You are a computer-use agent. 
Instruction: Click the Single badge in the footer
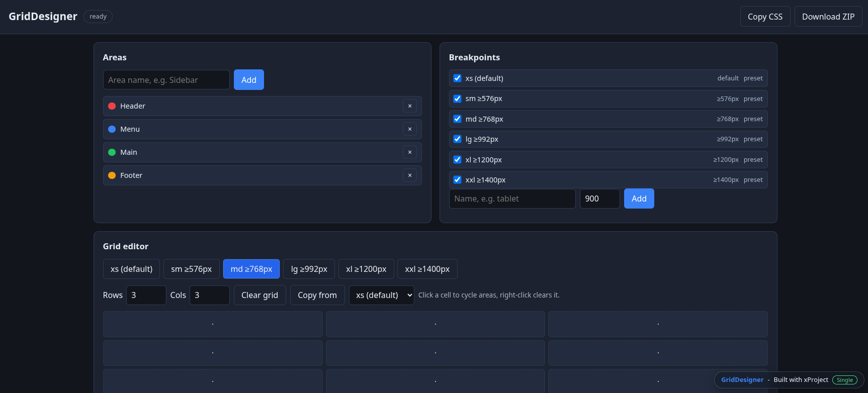click(845, 380)
